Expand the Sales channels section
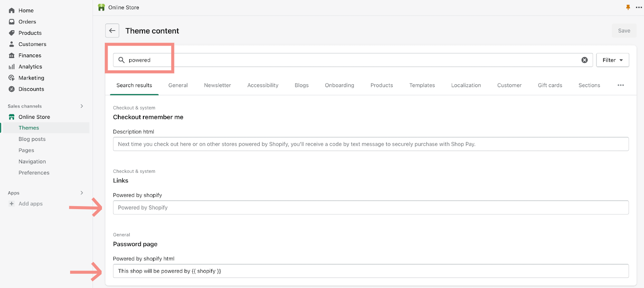644x288 pixels. coord(82,106)
